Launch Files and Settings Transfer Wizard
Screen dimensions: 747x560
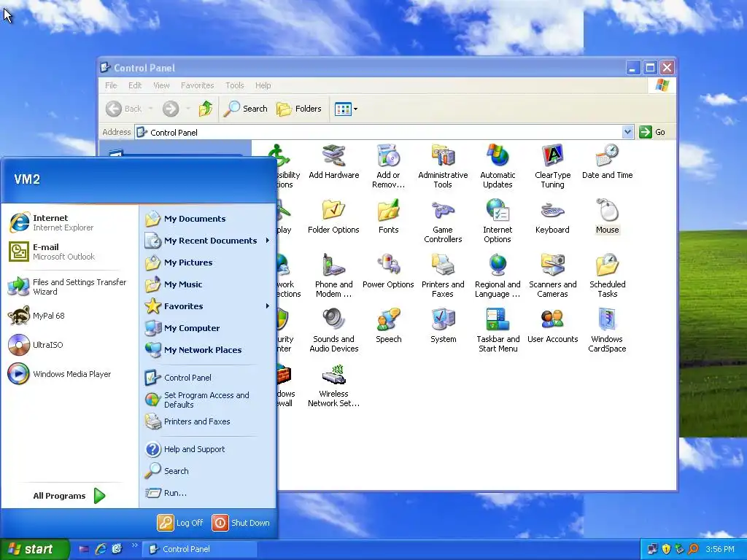(x=69, y=287)
